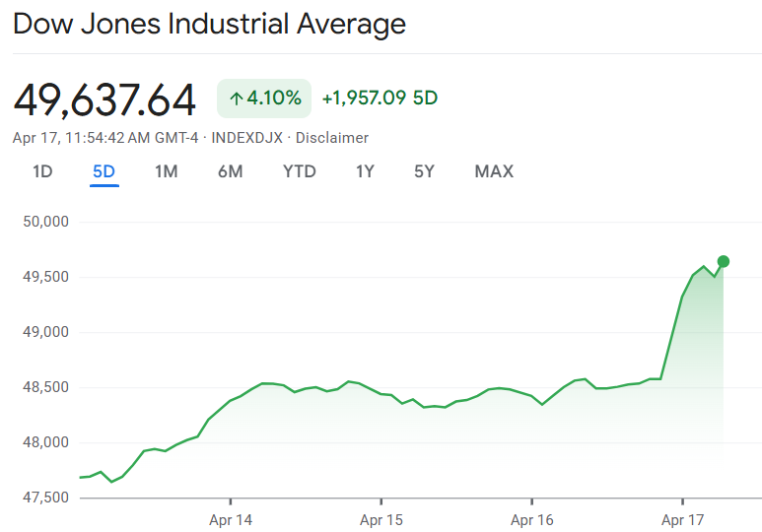The height and width of the screenshot is (532, 762).
Task: Click the Apr 15 date axis label
Action: pos(381,518)
